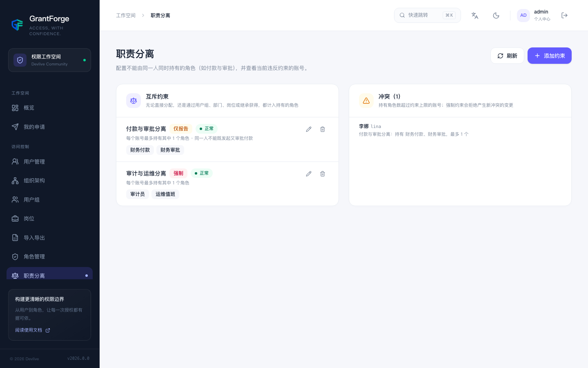Open the 权限工作空间 workspace switcher
The image size is (588, 368).
pos(49,60)
